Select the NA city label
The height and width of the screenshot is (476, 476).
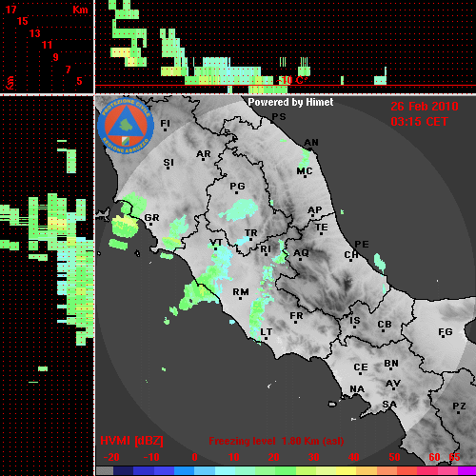click(357, 389)
